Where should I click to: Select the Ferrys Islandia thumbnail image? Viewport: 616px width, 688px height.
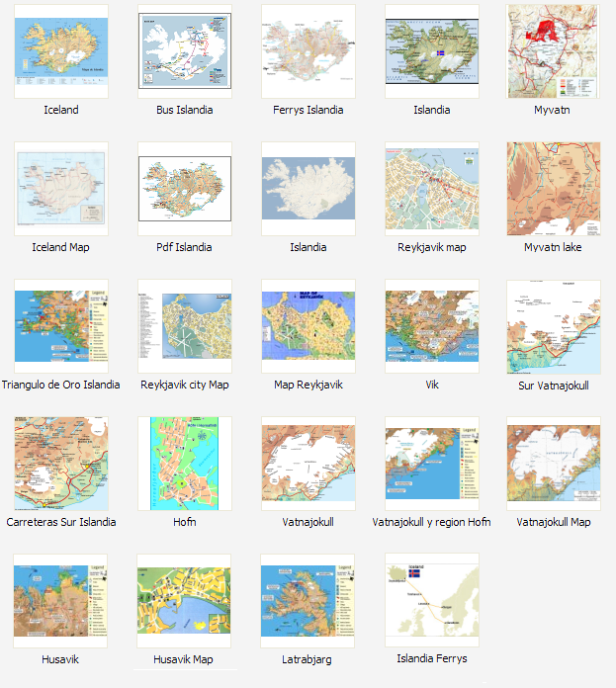pyautogui.click(x=308, y=50)
